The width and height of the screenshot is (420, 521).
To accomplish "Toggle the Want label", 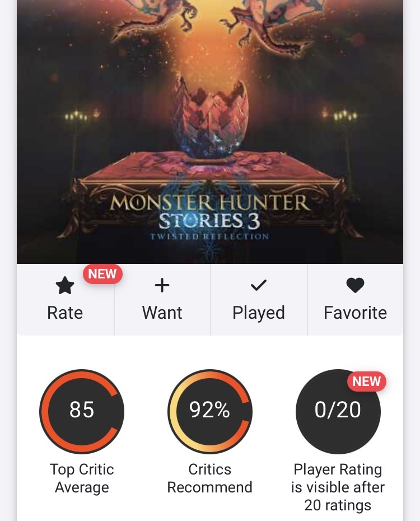I will point(162,313).
